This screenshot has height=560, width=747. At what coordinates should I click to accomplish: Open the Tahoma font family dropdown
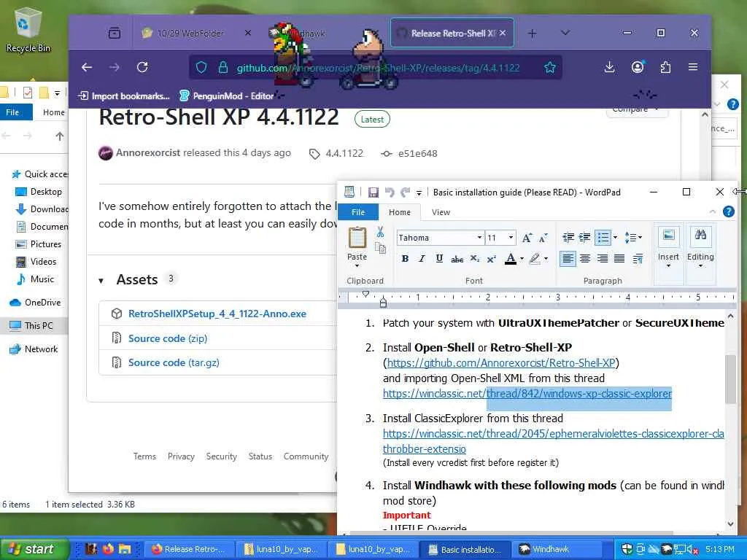479,238
